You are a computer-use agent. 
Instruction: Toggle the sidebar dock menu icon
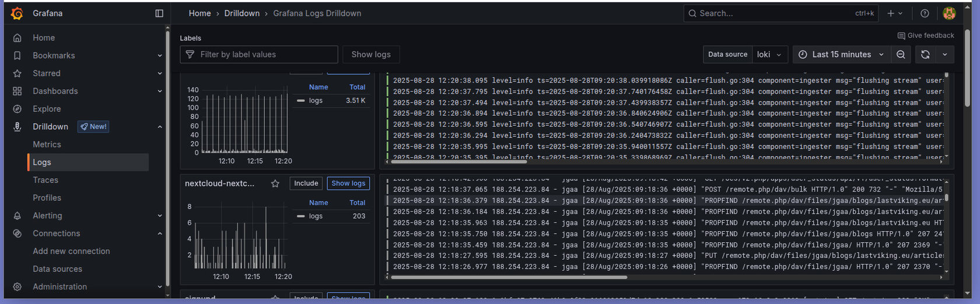[159, 13]
